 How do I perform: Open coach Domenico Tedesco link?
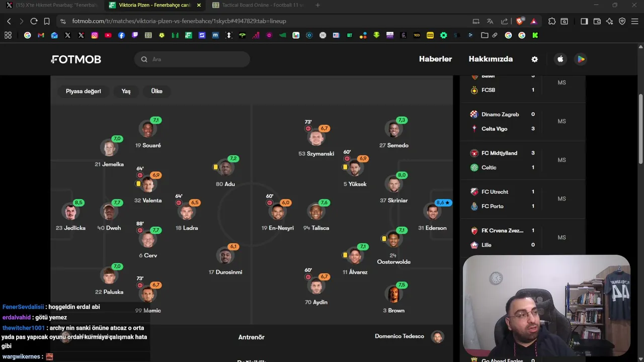(x=409, y=336)
